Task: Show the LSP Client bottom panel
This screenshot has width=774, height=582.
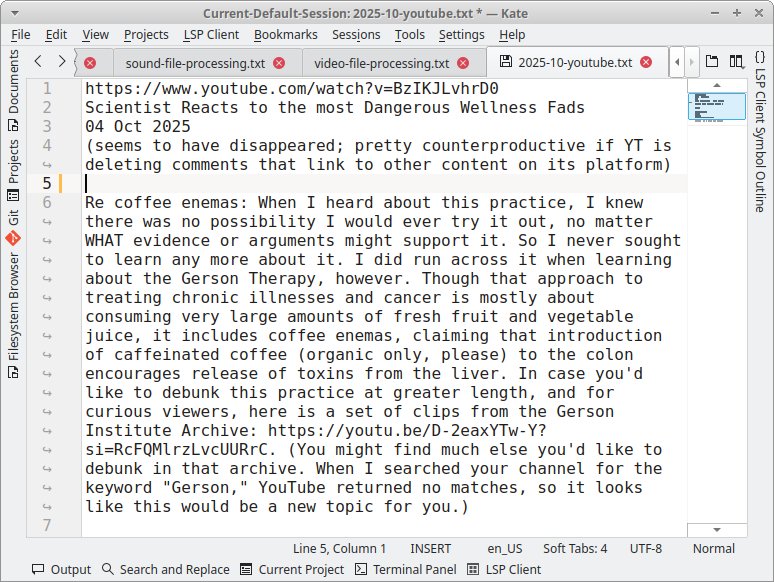Action: [504, 569]
